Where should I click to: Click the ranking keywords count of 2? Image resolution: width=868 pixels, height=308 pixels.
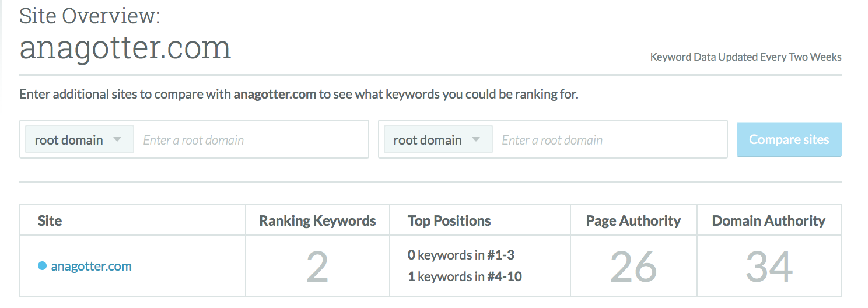coord(317,267)
